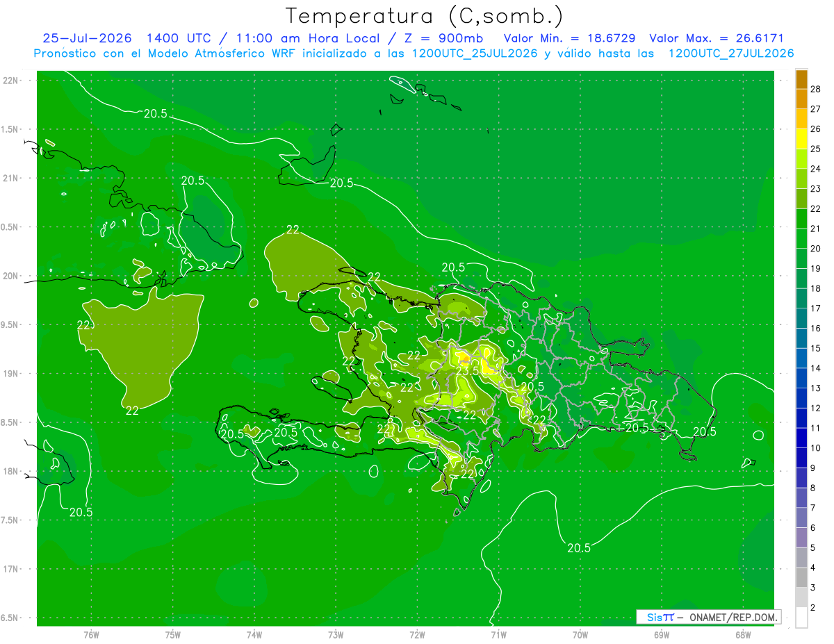Click the '1.5N' latitude axis label
Viewport: 834px width, 644px height.
coord(9,129)
